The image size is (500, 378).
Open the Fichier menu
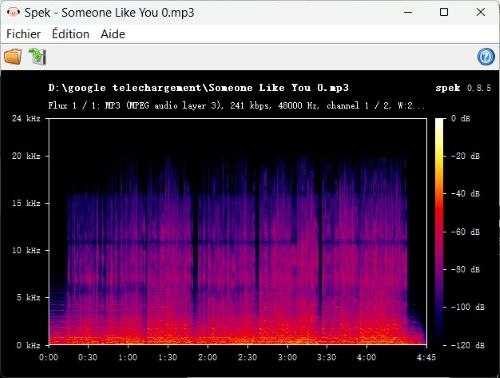23,34
